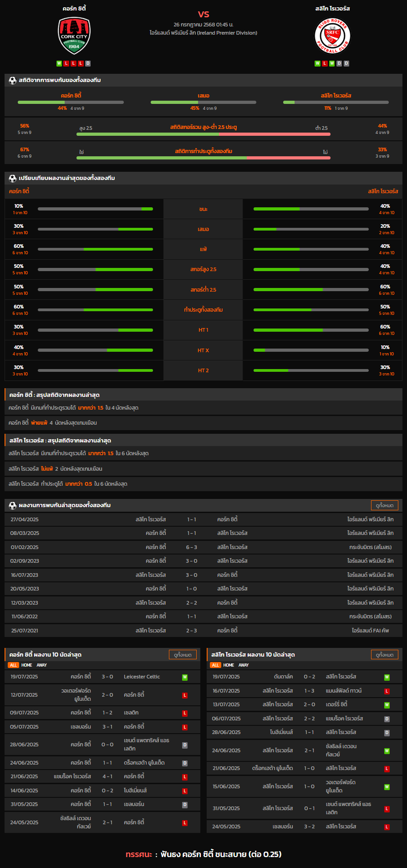
Task: Click the L badge on Cork City 1-2 Celtic row
Action: pos(185,713)
